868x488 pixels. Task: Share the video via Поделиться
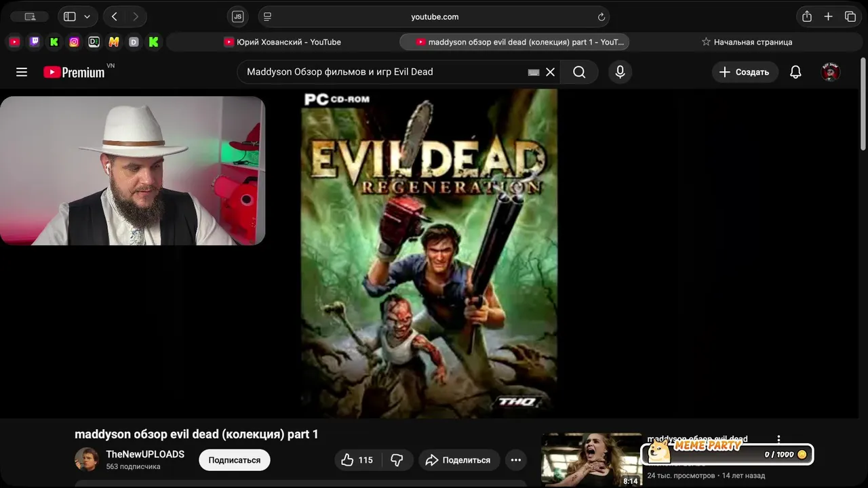tap(459, 460)
